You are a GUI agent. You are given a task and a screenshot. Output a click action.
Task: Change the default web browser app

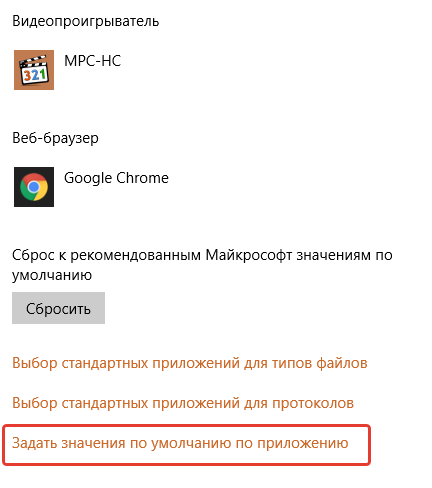[91, 187]
